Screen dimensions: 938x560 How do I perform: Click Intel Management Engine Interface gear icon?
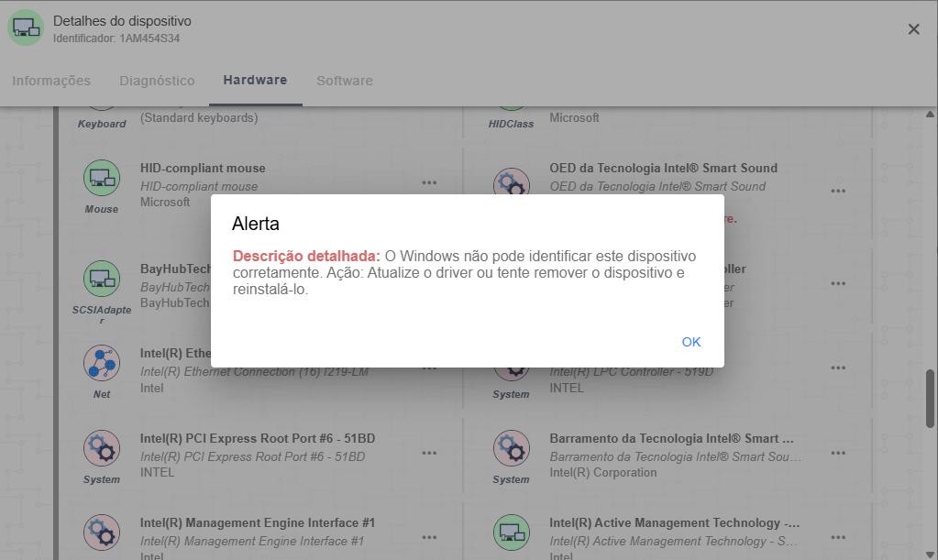pos(102,533)
